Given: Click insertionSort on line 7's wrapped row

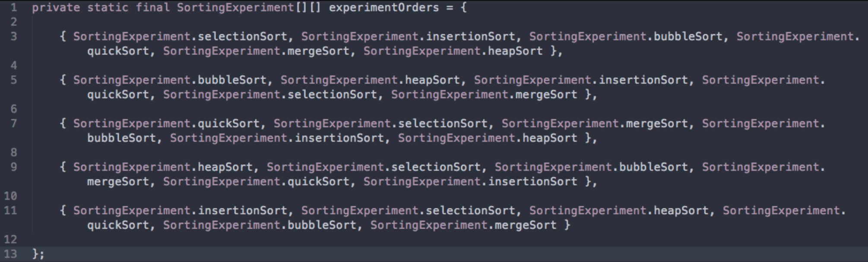Looking at the screenshot, I should point(339,138).
